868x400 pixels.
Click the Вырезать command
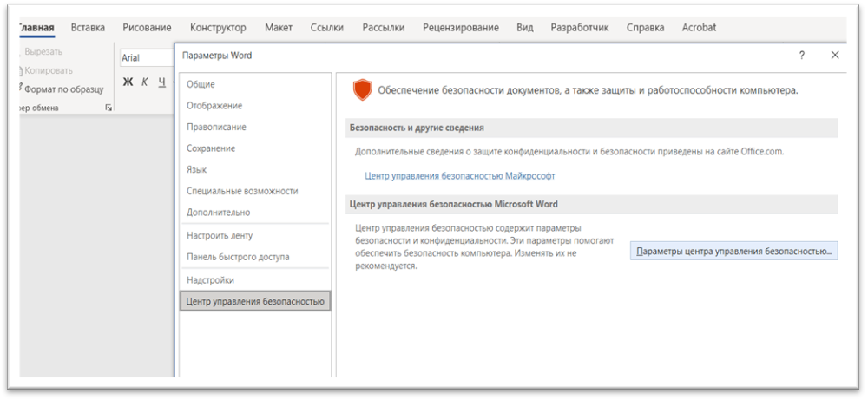(43, 51)
